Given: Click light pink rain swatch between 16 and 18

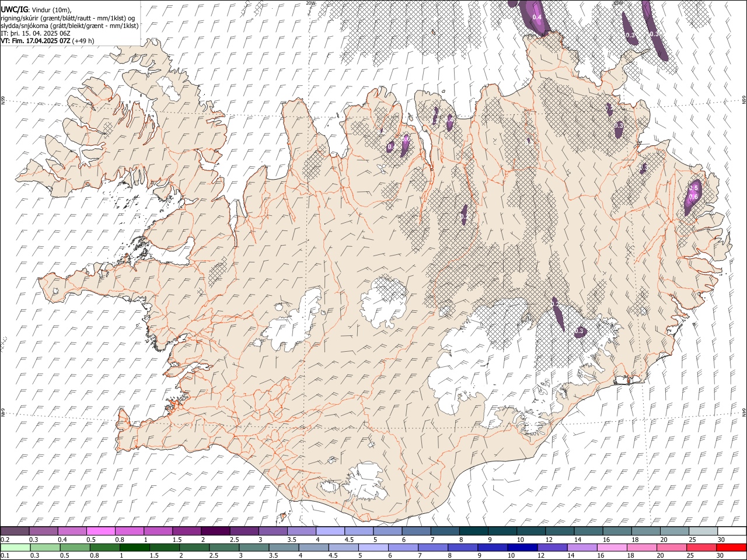Looking at the screenshot, I should (x=611, y=547).
